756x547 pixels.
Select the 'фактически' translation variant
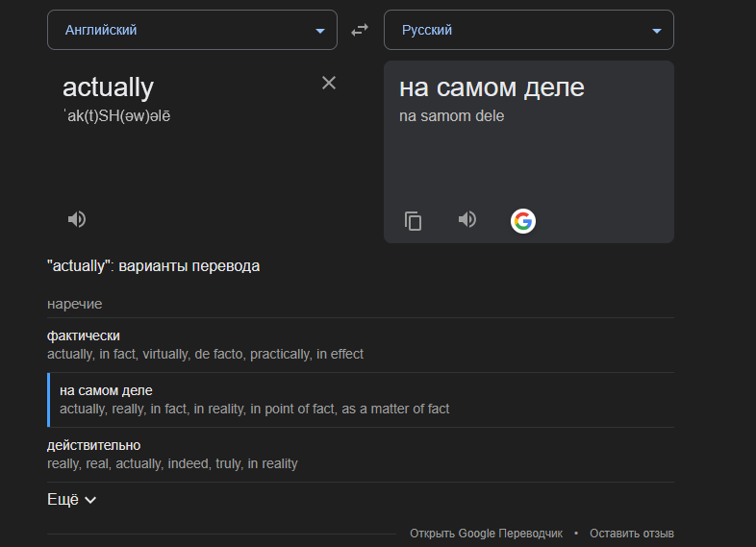pos(361,345)
